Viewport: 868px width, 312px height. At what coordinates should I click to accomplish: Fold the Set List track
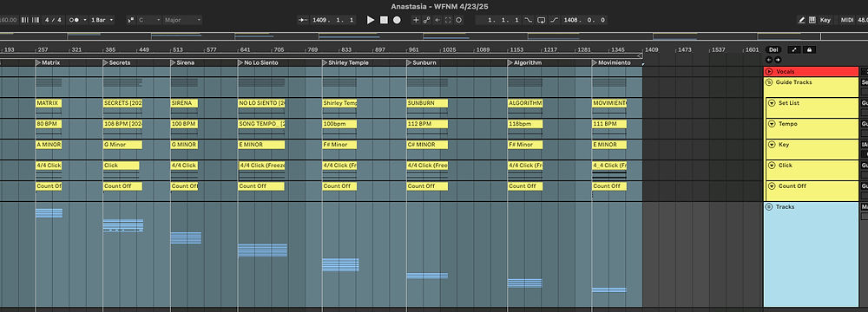point(772,103)
